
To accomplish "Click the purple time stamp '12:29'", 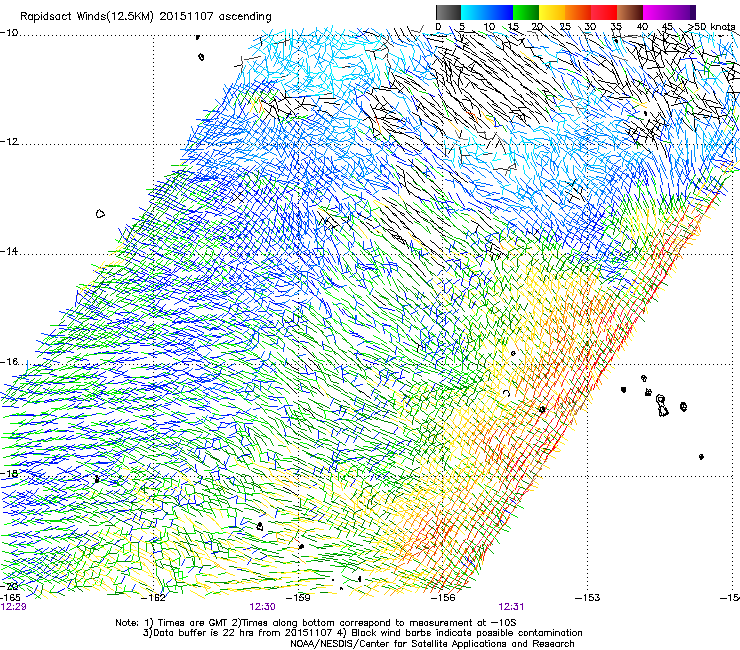I will pos(14,607).
